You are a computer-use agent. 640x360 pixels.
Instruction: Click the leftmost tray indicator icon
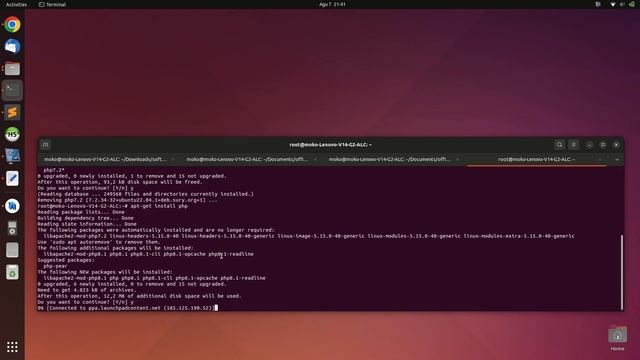[x=598, y=4]
